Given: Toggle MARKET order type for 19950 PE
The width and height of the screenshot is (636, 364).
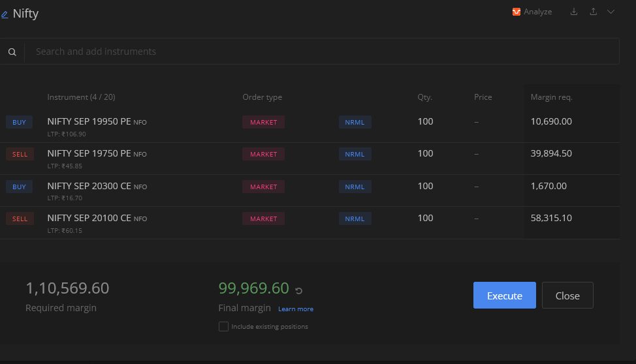Looking at the screenshot, I should pyautogui.click(x=263, y=122).
